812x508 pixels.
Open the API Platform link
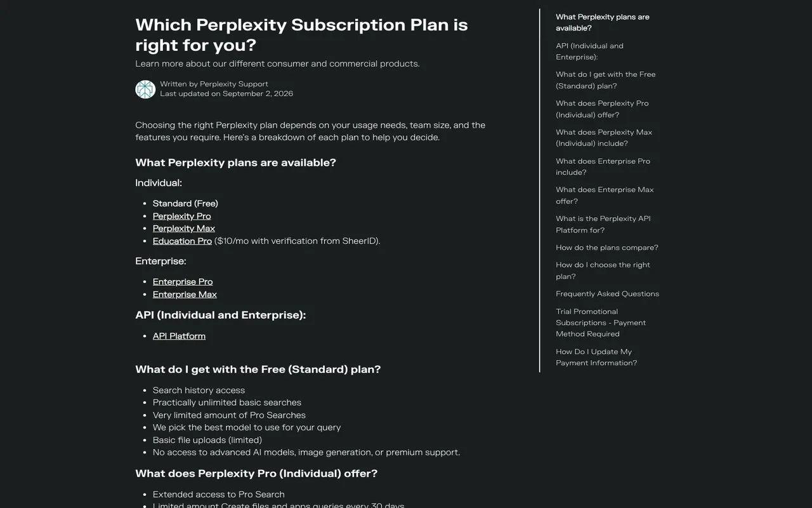(x=179, y=336)
